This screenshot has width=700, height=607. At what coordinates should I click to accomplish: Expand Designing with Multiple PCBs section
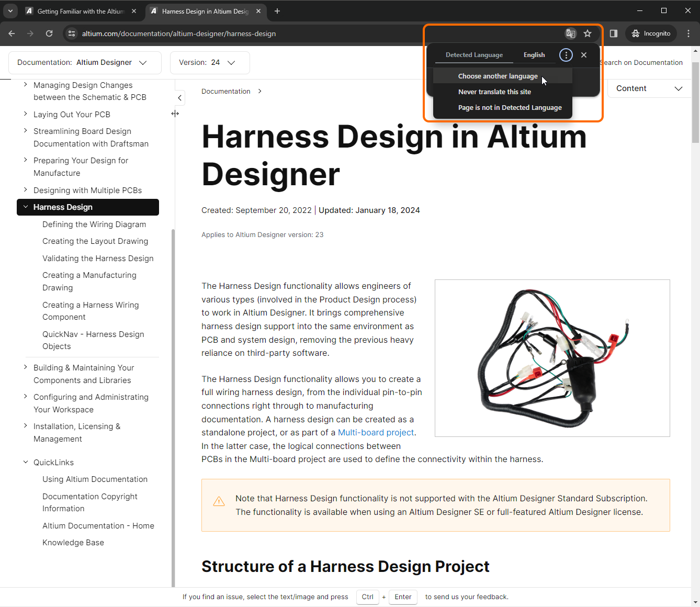point(25,189)
